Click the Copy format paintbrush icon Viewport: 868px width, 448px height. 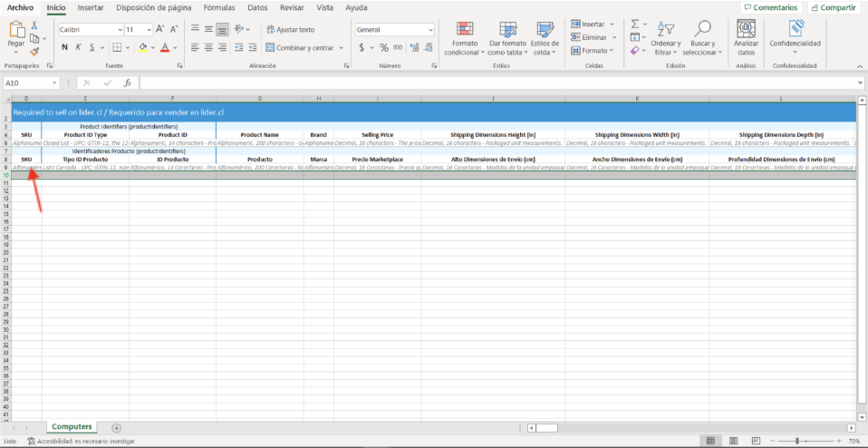34,52
